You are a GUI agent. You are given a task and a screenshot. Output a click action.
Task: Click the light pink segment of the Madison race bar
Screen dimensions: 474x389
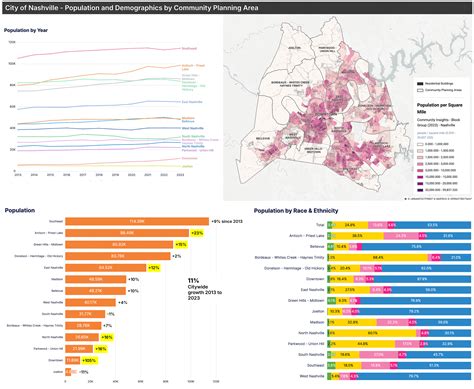[393, 322]
